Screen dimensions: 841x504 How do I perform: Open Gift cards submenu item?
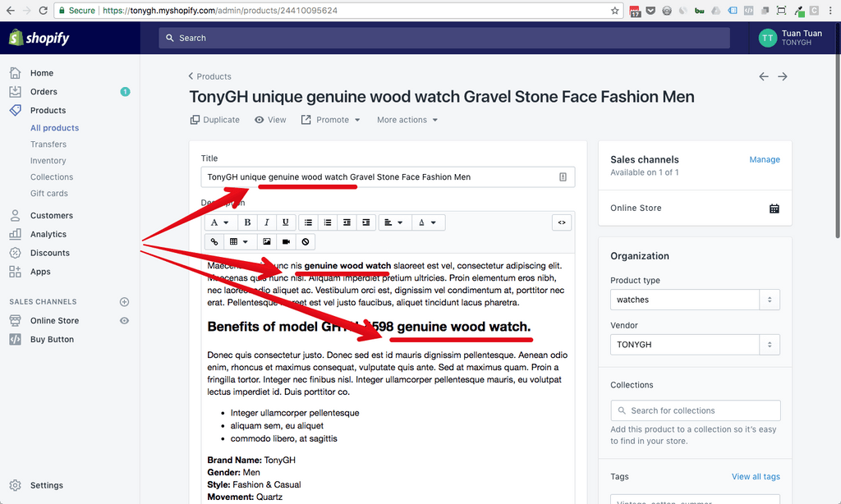48,194
